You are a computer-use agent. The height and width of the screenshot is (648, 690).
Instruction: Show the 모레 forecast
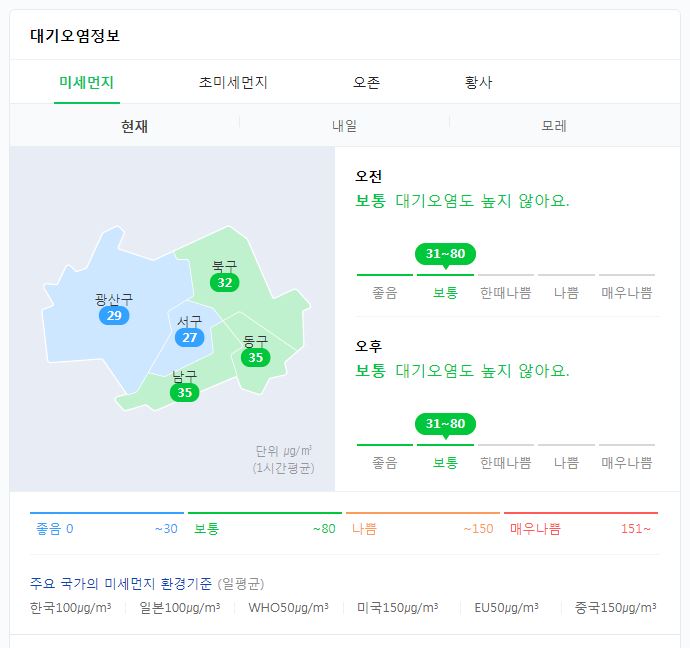[x=554, y=126]
